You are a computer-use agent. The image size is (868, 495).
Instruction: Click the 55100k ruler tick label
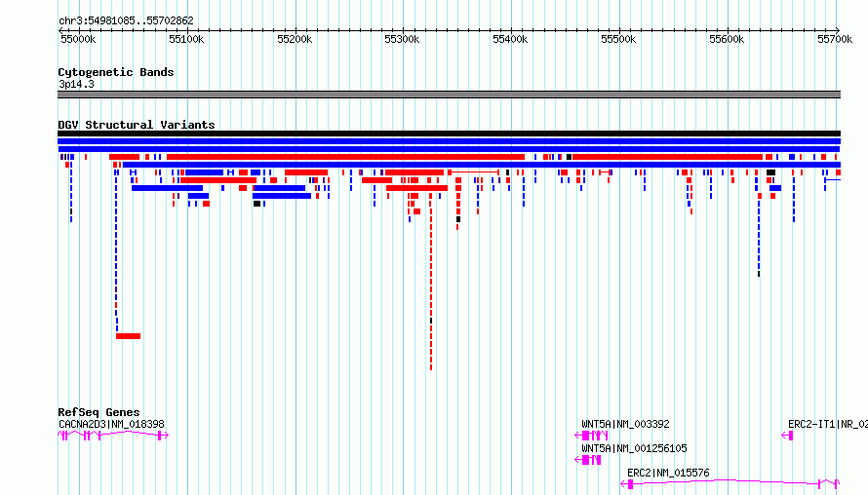coord(186,39)
